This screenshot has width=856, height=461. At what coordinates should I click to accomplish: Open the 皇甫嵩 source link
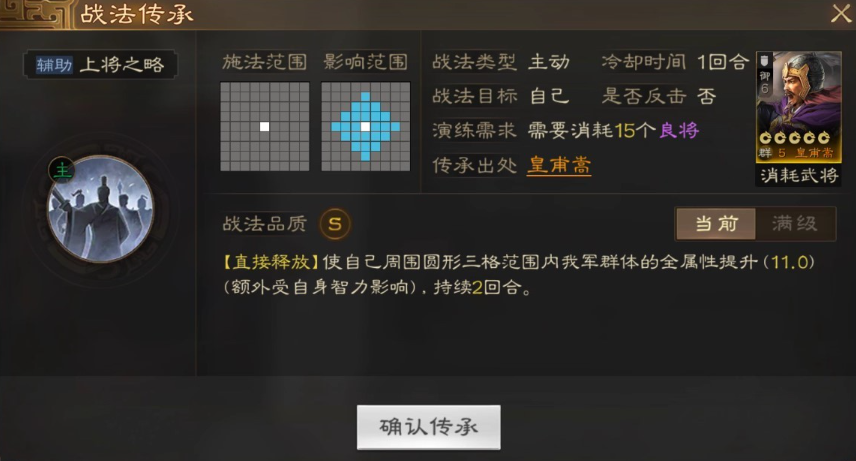tap(559, 165)
